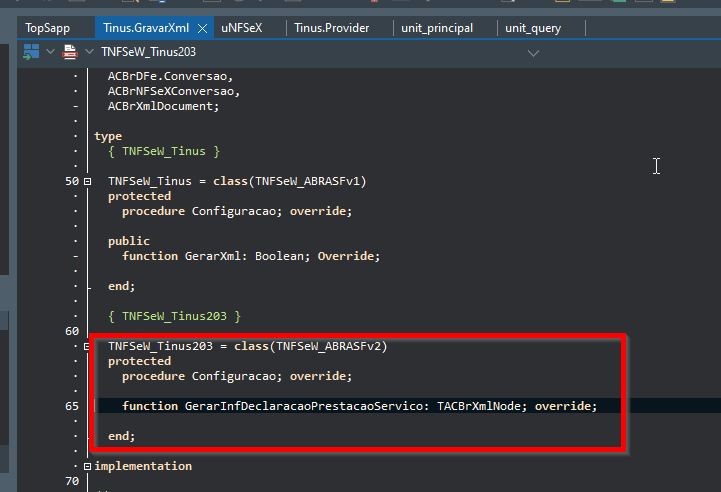Image resolution: width=721 pixels, height=492 pixels.
Task: Click the public keyword
Action: click(129, 241)
